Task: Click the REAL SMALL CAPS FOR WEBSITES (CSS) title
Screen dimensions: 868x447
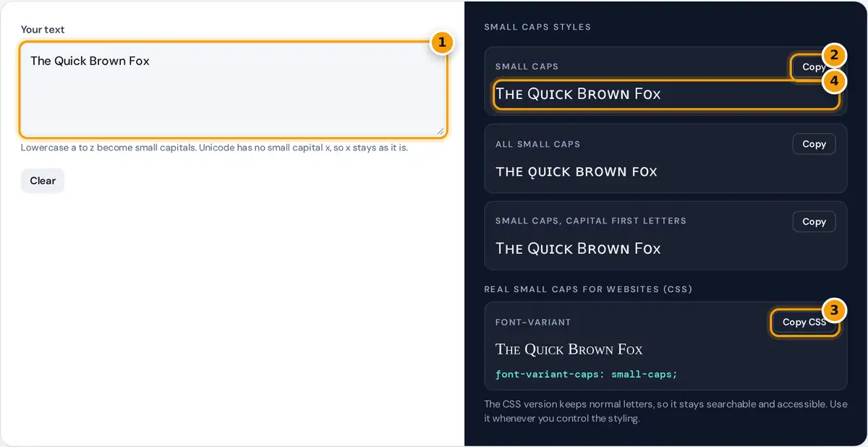Action: tap(588, 289)
